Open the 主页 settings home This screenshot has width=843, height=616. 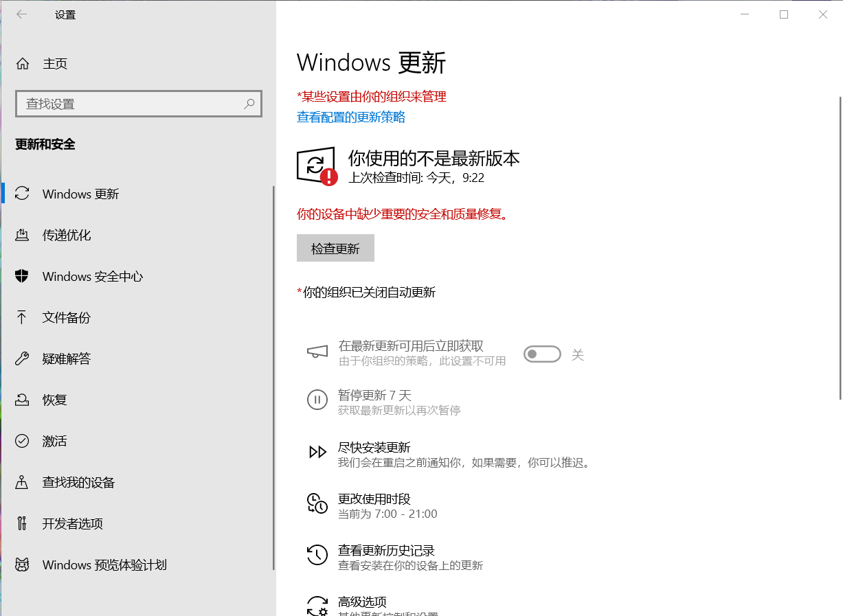coord(55,64)
